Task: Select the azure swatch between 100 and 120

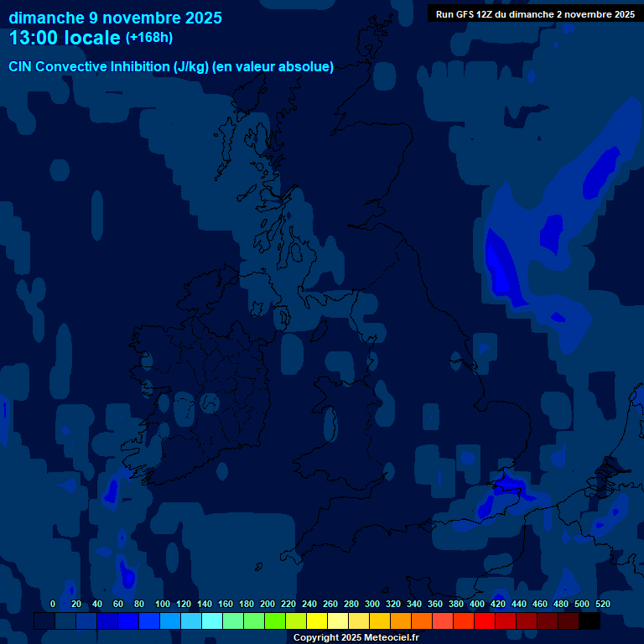Action: tap(170, 621)
